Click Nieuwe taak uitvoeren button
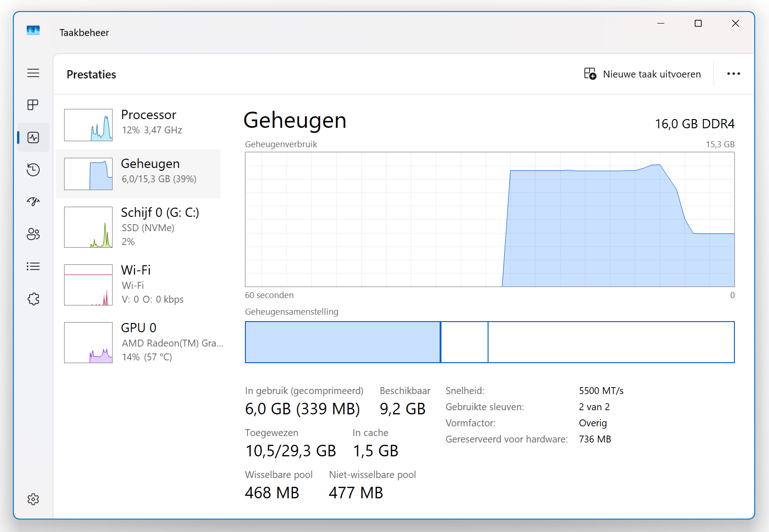The height and width of the screenshot is (532, 769). 642,74
